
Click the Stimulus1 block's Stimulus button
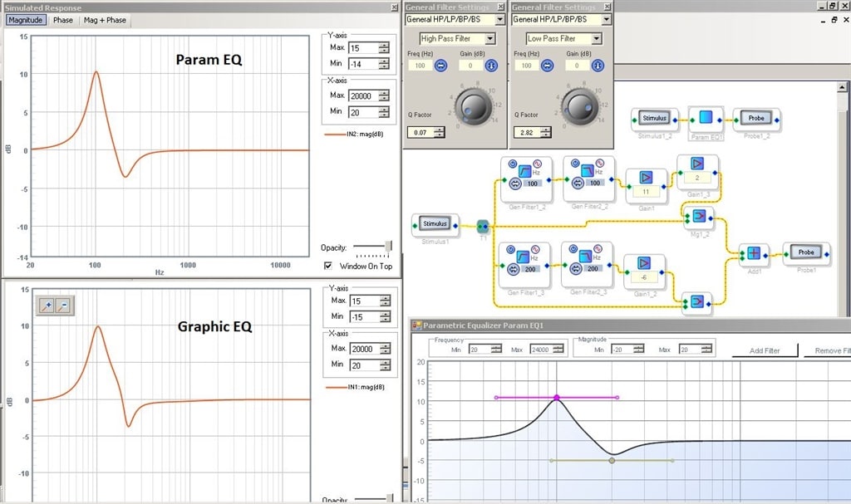tap(435, 223)
